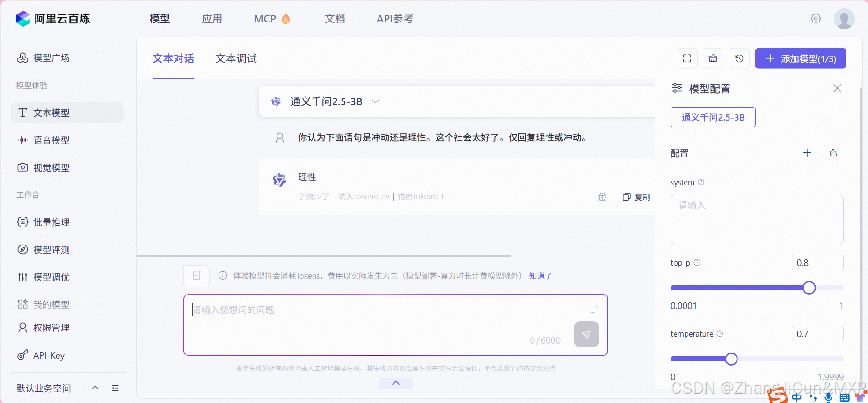Viewport: 868px width, 403px height.
Task: Open the 应用 top menu
Action: click(212, 19)
